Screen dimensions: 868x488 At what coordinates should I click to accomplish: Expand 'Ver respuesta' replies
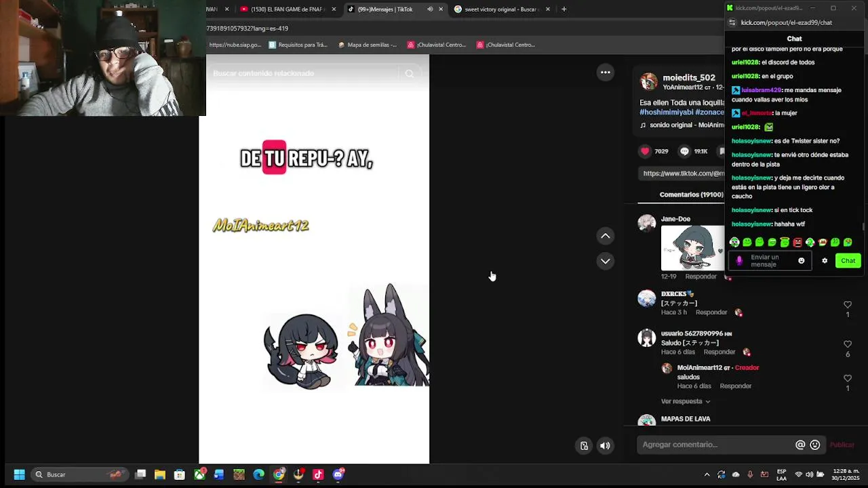pyautogui.click(x=686, y=401)
